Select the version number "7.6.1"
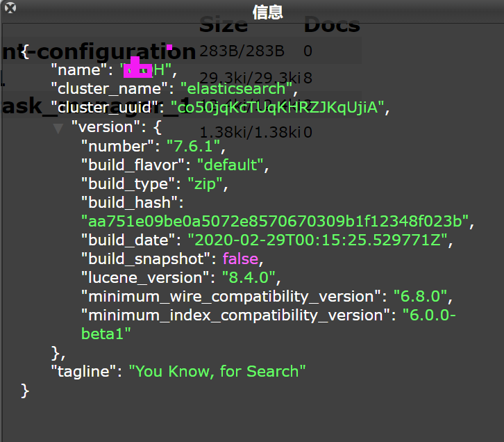The image size is (504, 442). tap(194, 147)
